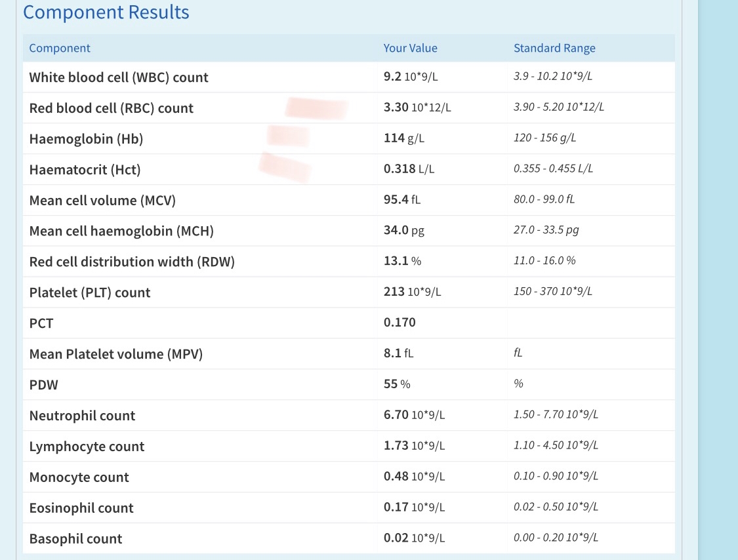Click the Standard Range column header

(x=554, y=48)
